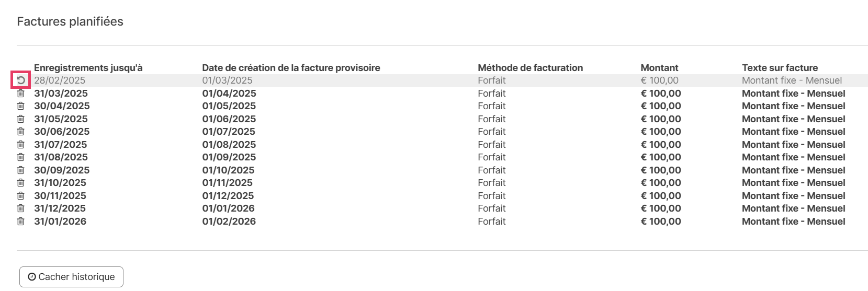
Task: Click restore icon for 28/02/2025 invoice
Action: (21, 80)
